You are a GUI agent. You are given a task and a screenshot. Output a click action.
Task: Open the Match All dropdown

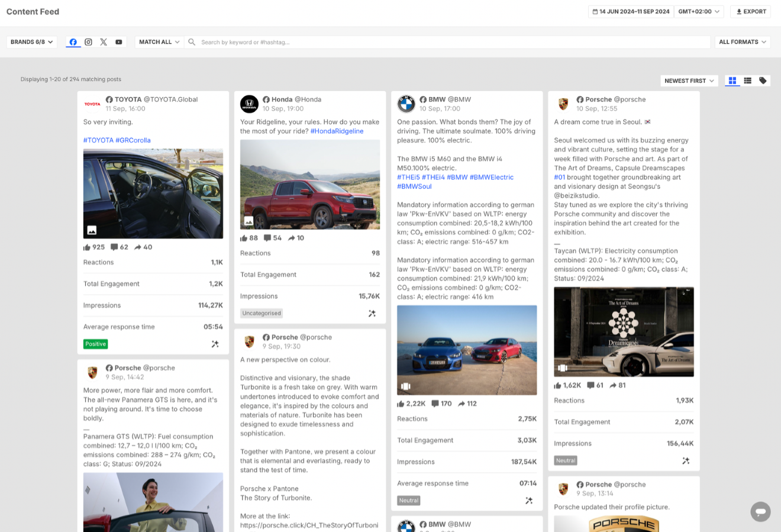click(x=159, y=42)
